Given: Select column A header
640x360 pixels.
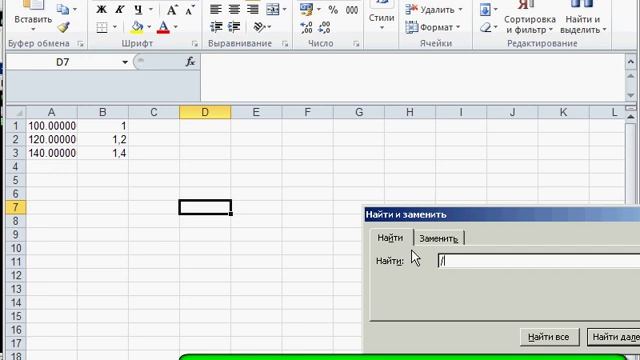Looking at the screenshot, I should pyautogui.click(x=51, y=112).
